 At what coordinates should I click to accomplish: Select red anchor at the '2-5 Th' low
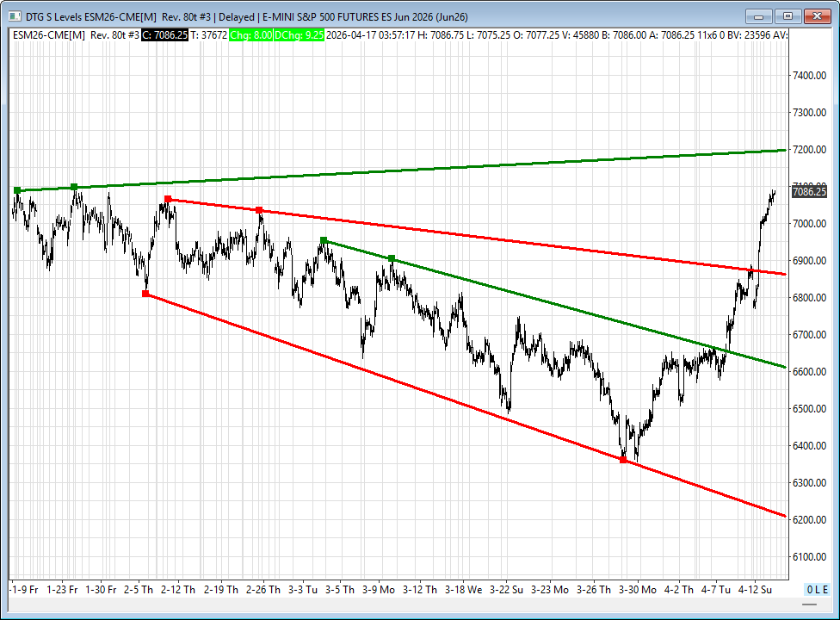tap(145, 294)
